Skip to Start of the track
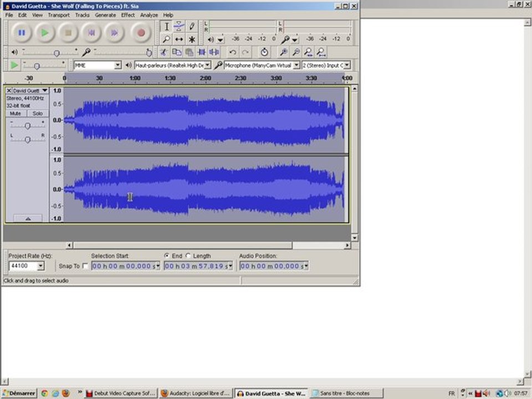This screenshot has width=532, height=399. pyautogui.click(x=91, y=33)
